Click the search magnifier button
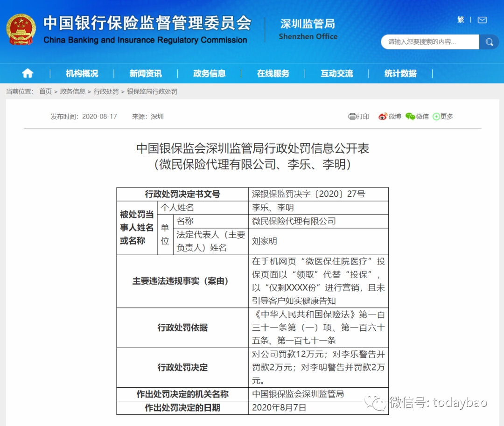 pyautogui.click(x=489, y=42)
